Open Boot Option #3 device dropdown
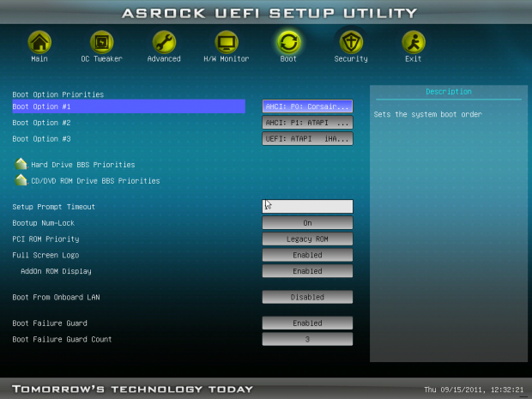Image resolution: width=532 pixels, height=399 pixels. (x=307, y=139)
